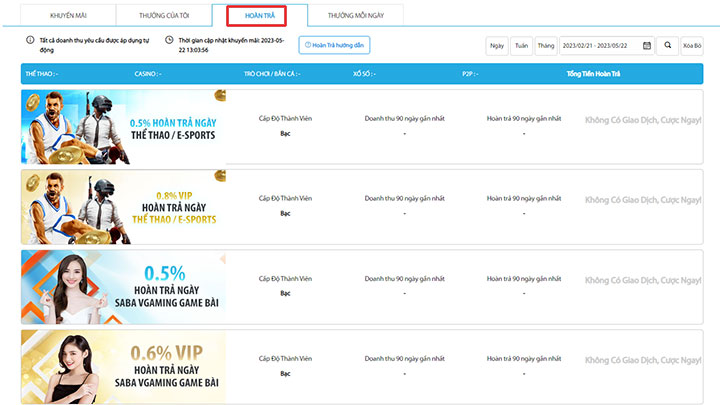Click Doanh thu 90 ngày in 0.8% VIP row
The image size is (720, 405).
(x=405, y=198)
